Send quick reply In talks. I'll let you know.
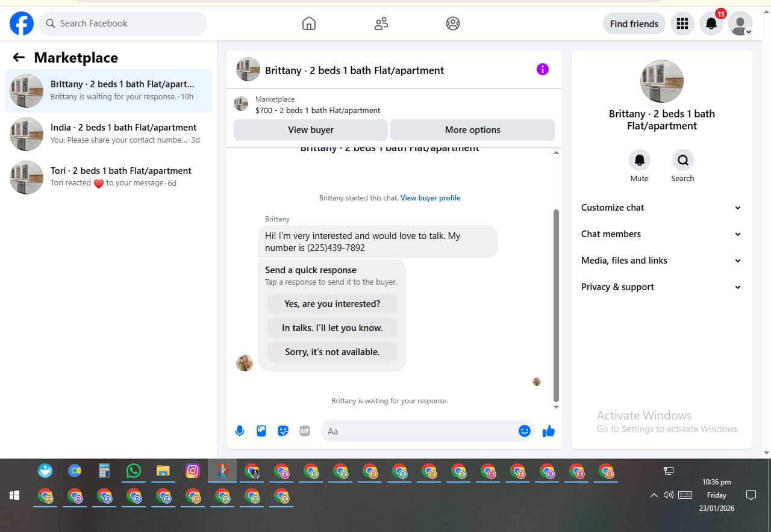771x532 pixels. 332,328
